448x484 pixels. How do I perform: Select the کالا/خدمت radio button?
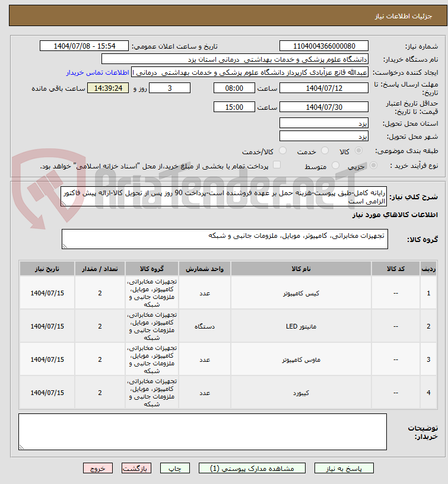pos(282,151)
